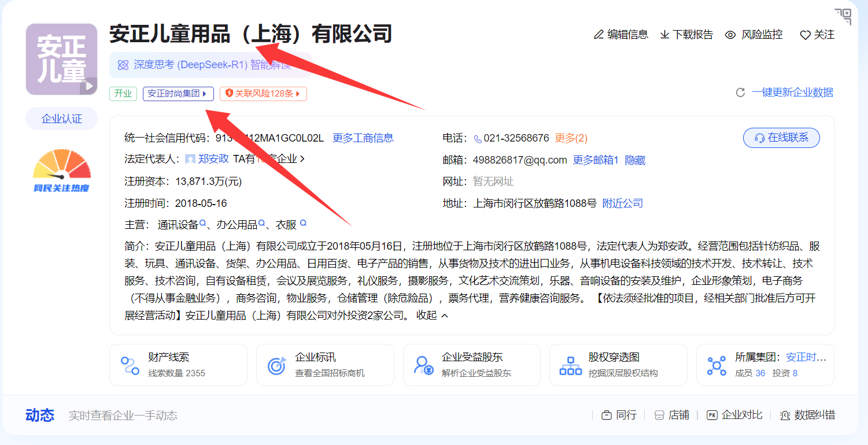Click the DeepSeek-R1 atom icon

[123, 65]
